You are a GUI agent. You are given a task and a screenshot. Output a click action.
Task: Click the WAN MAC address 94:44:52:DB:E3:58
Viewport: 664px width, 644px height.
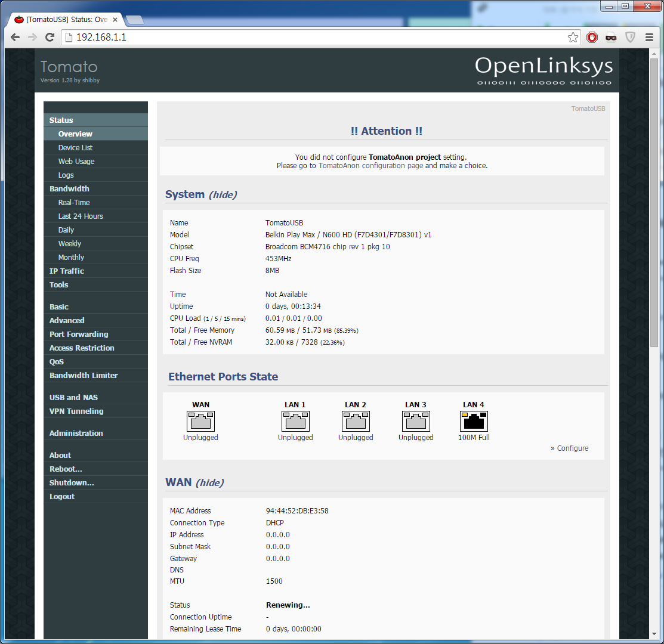tap(297, 510)
